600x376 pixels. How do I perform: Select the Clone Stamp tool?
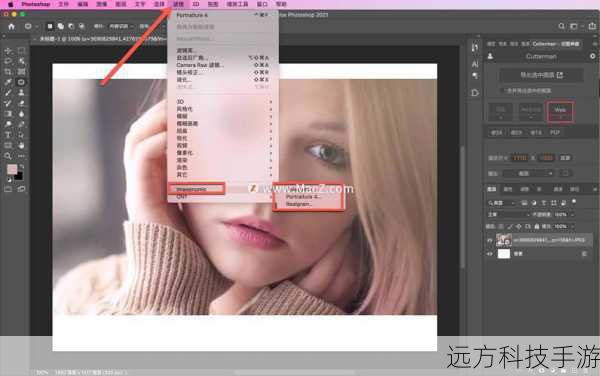click(21, 93)
